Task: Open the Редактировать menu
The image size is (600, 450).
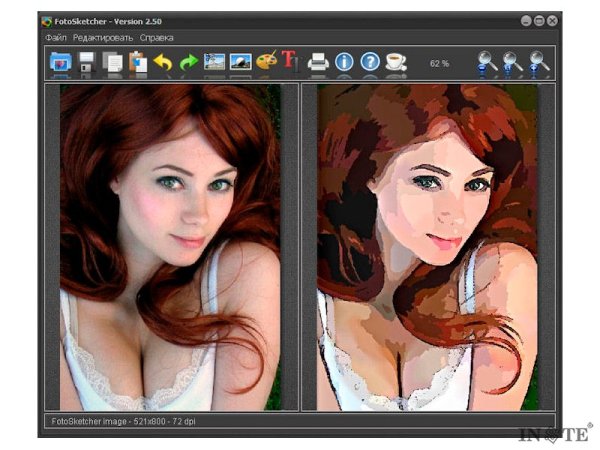Action: pos(103,37)
